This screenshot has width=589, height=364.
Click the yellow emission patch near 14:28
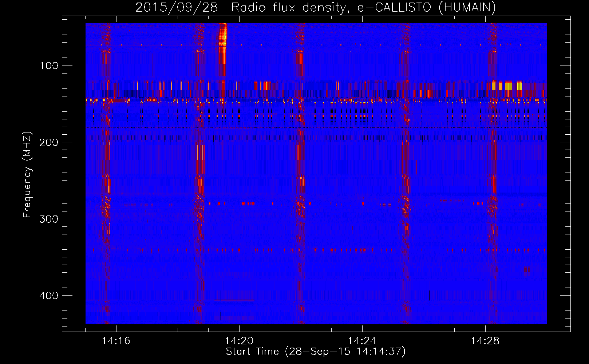(x=507, y=86)
